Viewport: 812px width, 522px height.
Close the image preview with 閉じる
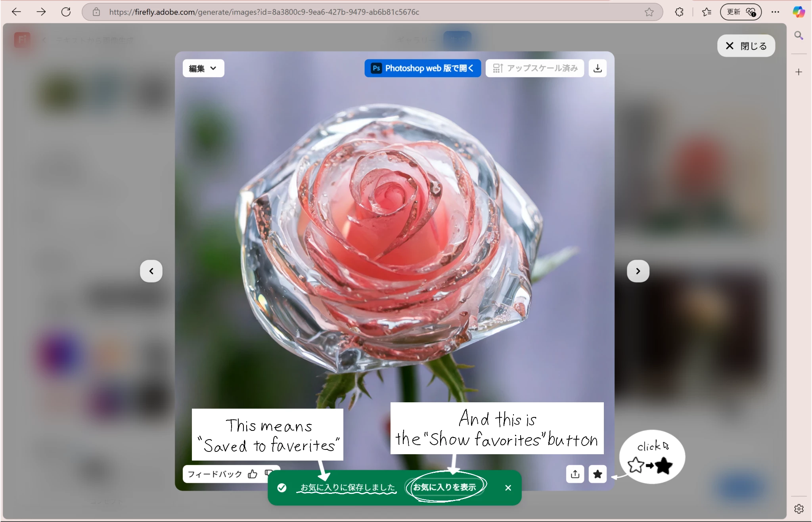[x=746, y=46]
